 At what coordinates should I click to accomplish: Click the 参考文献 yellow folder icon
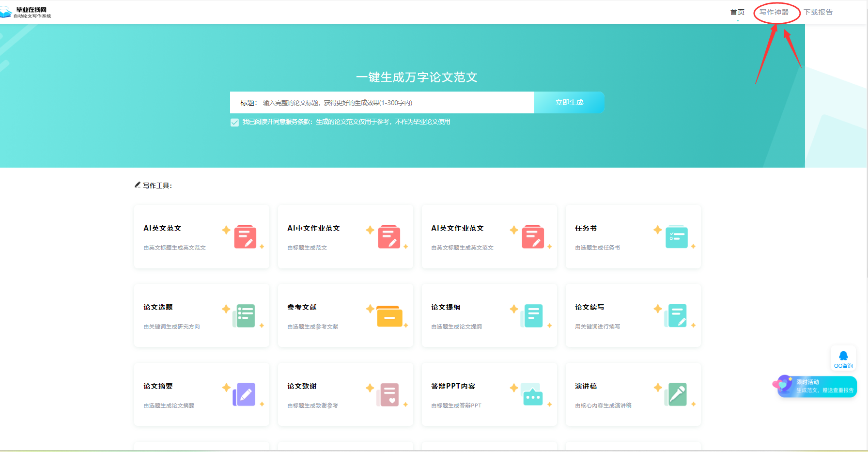click(x=389, y=316)
